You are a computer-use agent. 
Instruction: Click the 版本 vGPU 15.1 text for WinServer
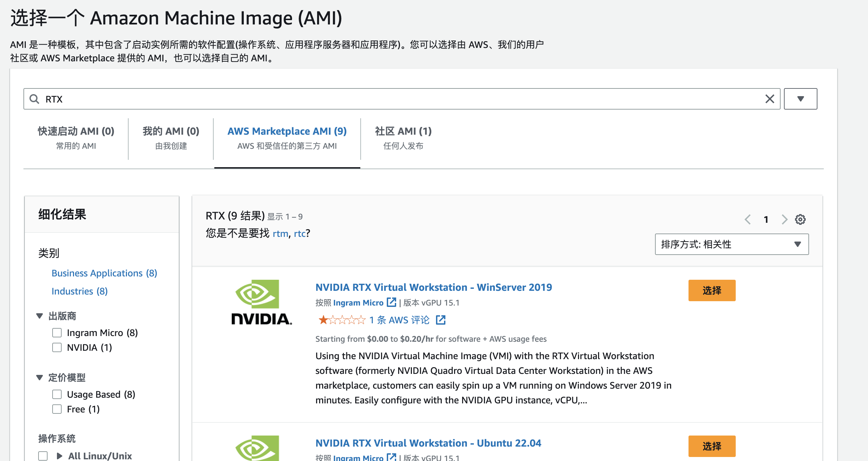click(x=431, y=303)
